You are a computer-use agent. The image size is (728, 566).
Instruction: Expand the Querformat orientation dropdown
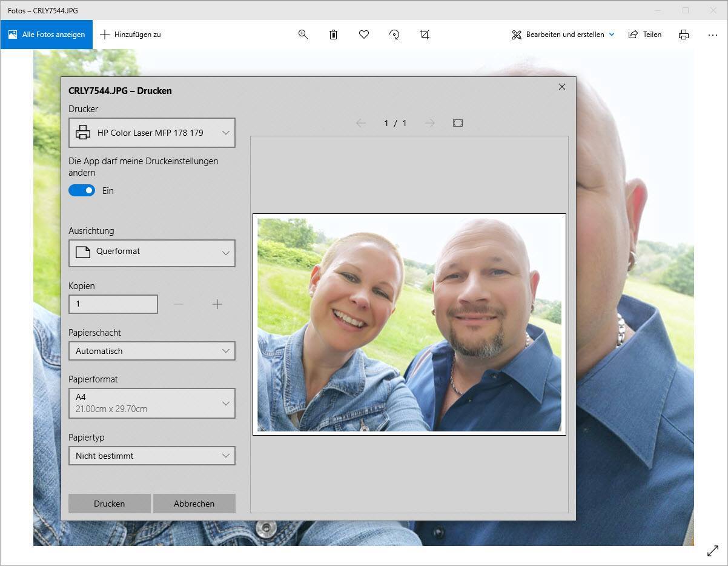tap(152, 253)
